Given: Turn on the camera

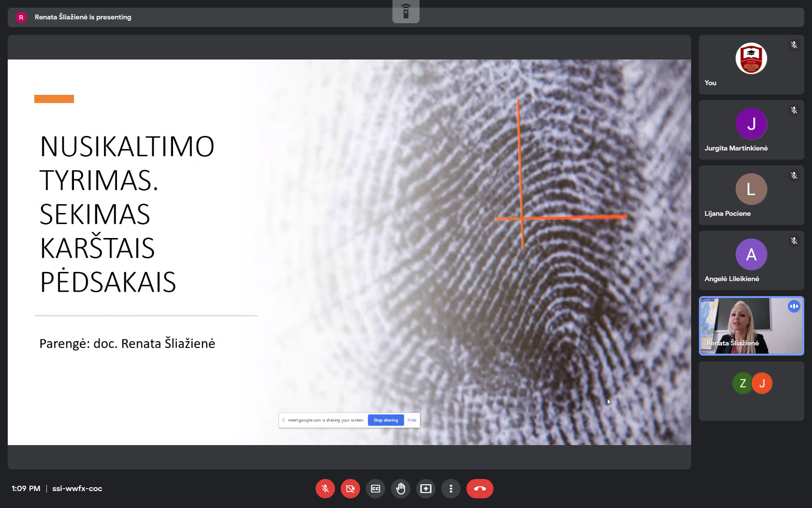Looking at the screenshot, I should tap(350, 489).
